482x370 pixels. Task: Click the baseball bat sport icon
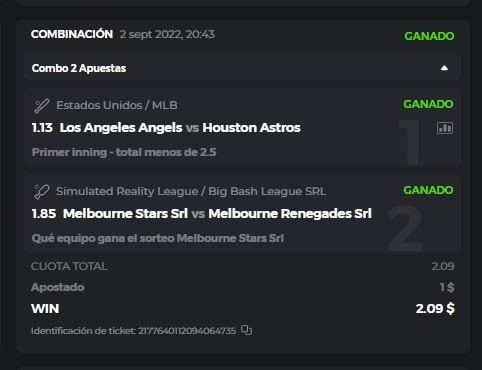pyautogui.click(x=42, y=106)
